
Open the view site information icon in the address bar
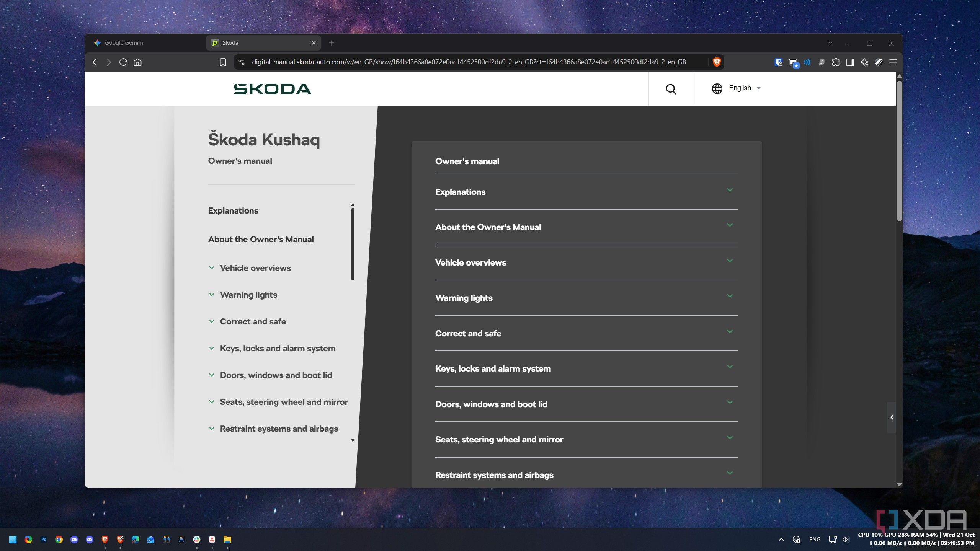241,62
